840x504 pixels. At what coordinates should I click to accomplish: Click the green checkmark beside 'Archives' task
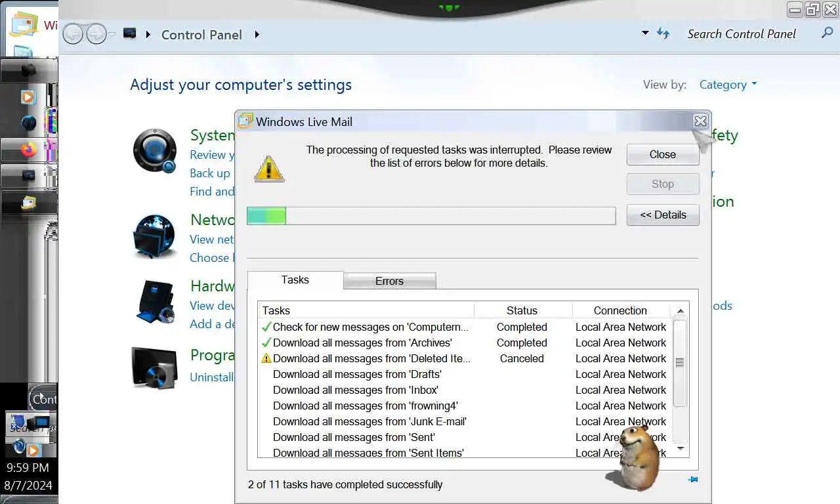pos(266,343)
